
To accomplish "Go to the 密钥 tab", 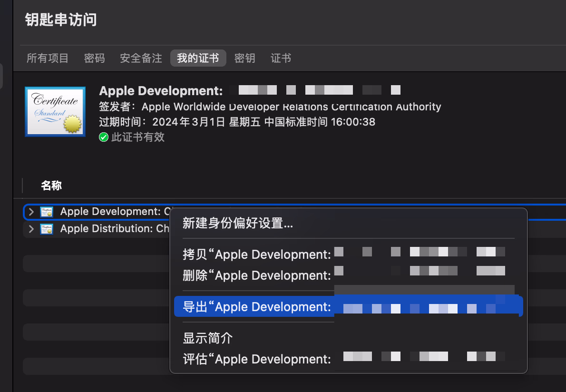I will click(244, 58).
